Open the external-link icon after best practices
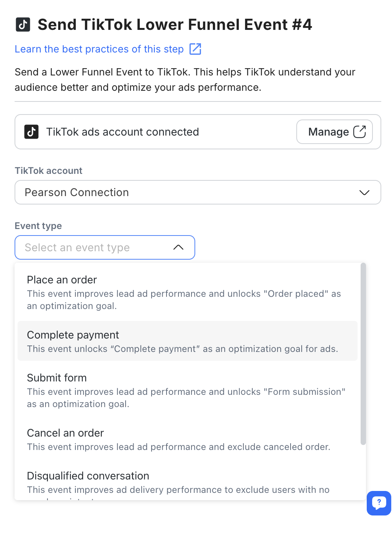392x553 pixels. pyautogui.click(x=195, y=49)
